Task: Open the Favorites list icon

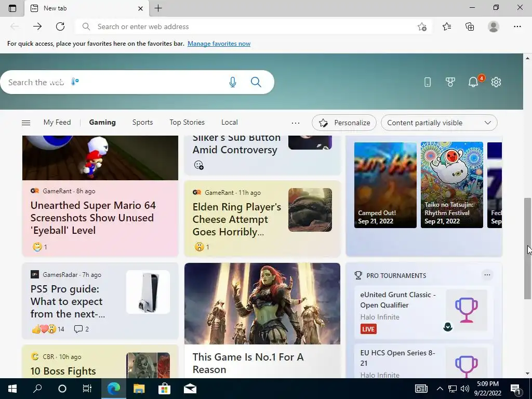Action: [447, 26]
